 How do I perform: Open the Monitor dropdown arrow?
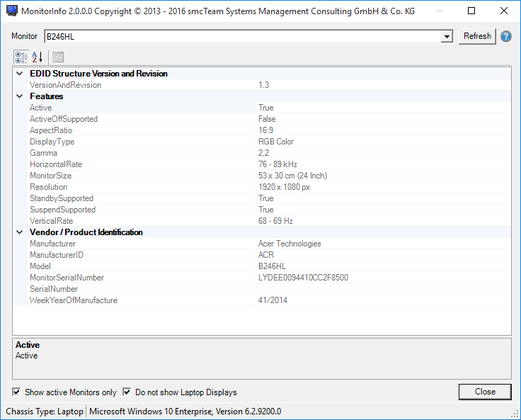pyautogui.click(x=447, y=36)
